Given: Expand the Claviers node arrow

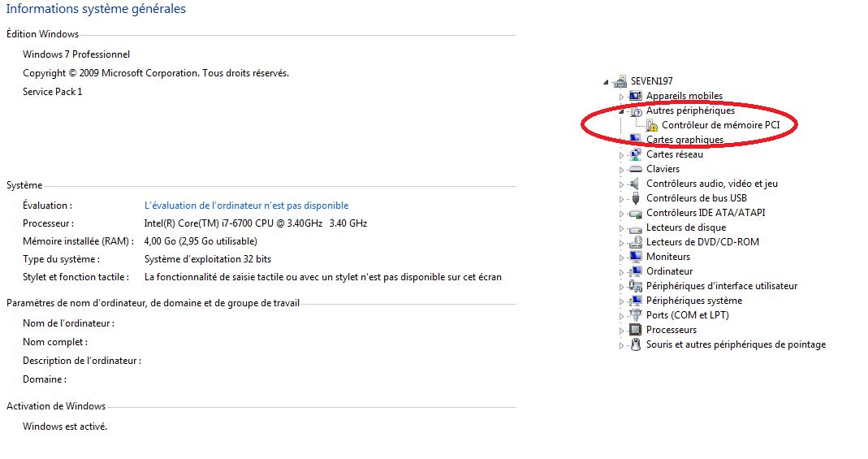Looking at the screenshot, I should click(x=621, y=170).
